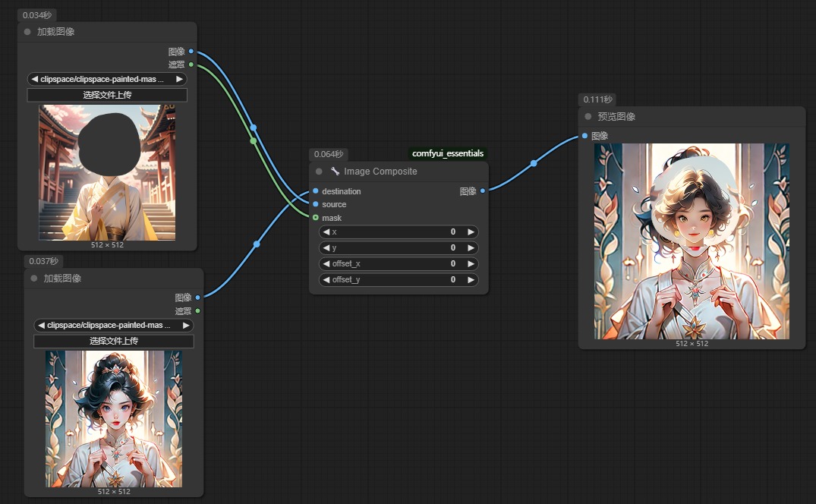This screenshot has width=816, height=504.
Task: Collapse the Image Composite node using its title dot
Action: pos(319,172)
